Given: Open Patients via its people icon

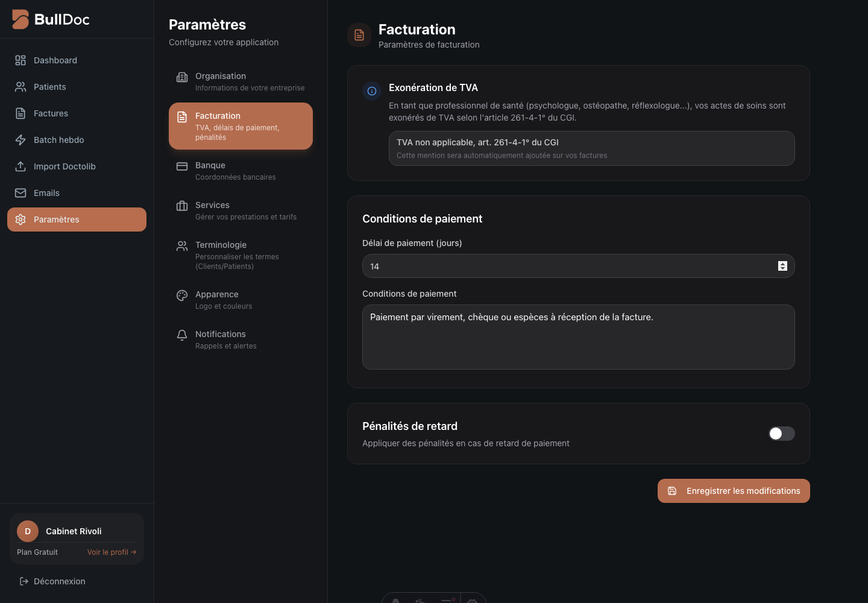Looking at the screenshot, I should [x=20, y=87].
